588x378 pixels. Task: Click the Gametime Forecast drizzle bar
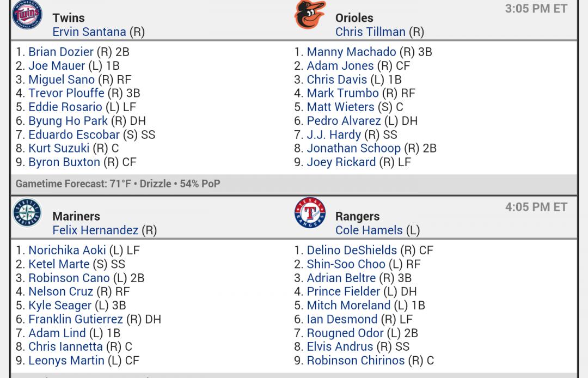[x=294, y=184]
